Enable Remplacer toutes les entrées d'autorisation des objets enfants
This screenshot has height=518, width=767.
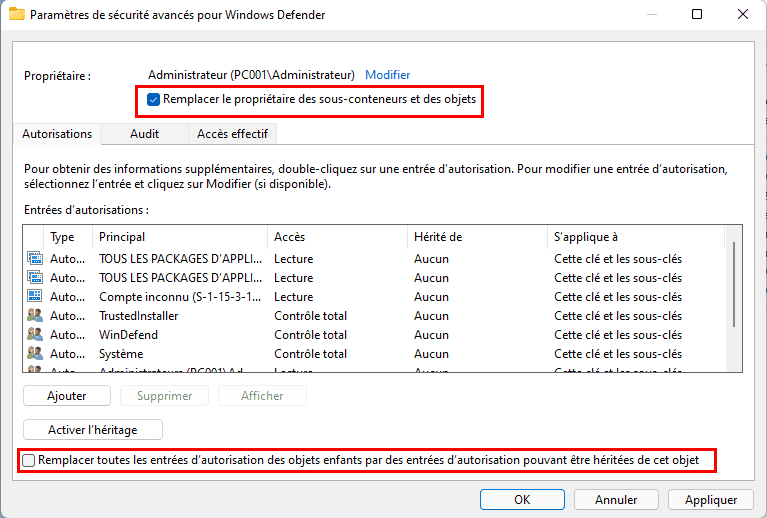pyautogui.click(x=28, y=460)
